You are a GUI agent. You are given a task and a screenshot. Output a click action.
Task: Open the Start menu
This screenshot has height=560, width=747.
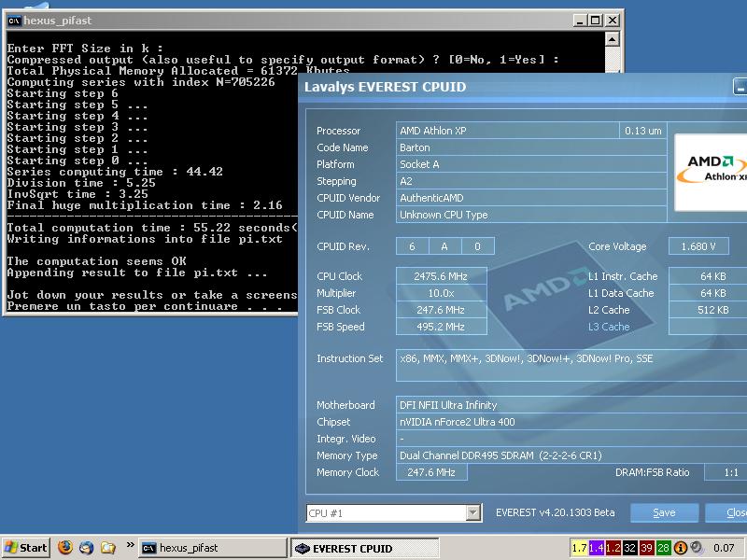pos(26,548)
